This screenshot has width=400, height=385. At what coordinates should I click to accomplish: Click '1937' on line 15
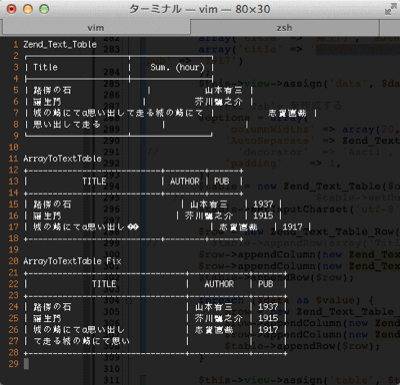coord(263,204)
